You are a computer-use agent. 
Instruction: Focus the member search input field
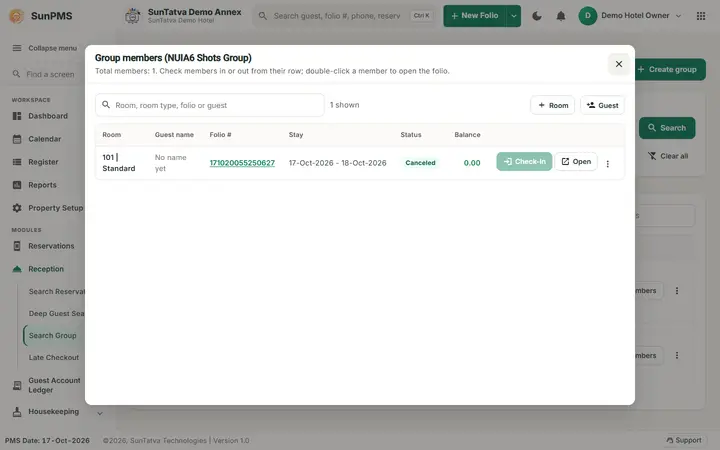coord(209,105)
